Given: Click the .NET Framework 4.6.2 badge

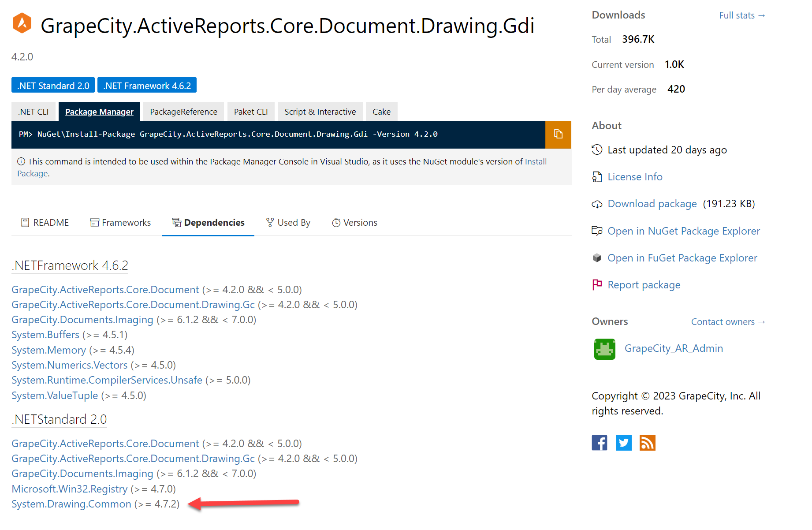Looking at the screenshot, I should (x=147, y=86).
